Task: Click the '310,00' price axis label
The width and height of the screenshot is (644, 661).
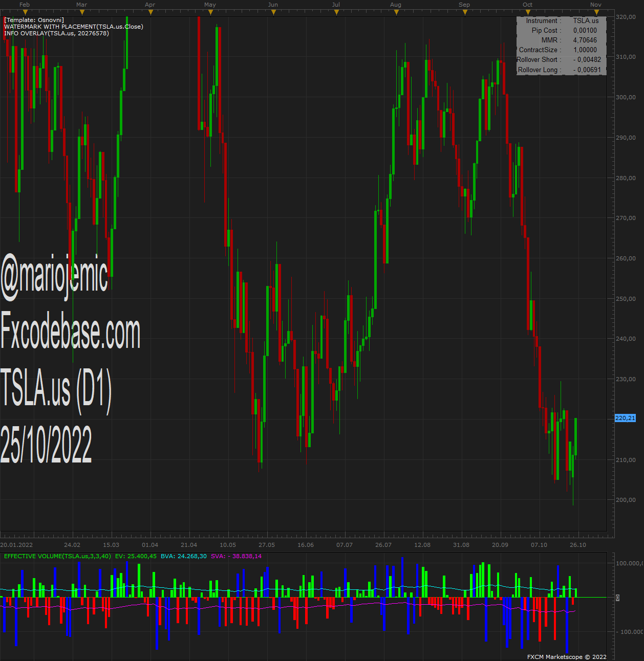Action: (x=626, y=57)
